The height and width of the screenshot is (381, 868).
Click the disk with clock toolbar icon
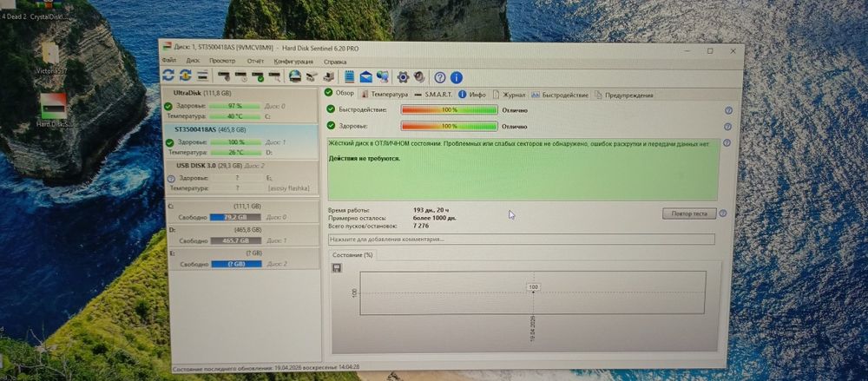[240, 76]
